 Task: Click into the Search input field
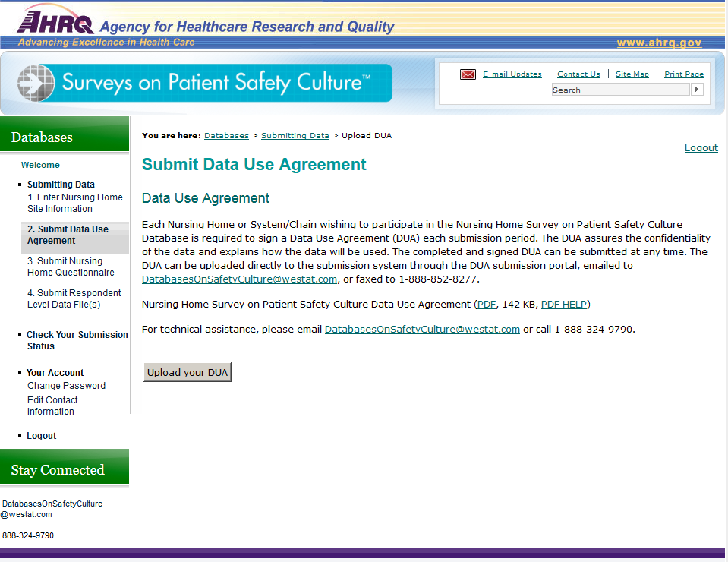pos(620,90)
